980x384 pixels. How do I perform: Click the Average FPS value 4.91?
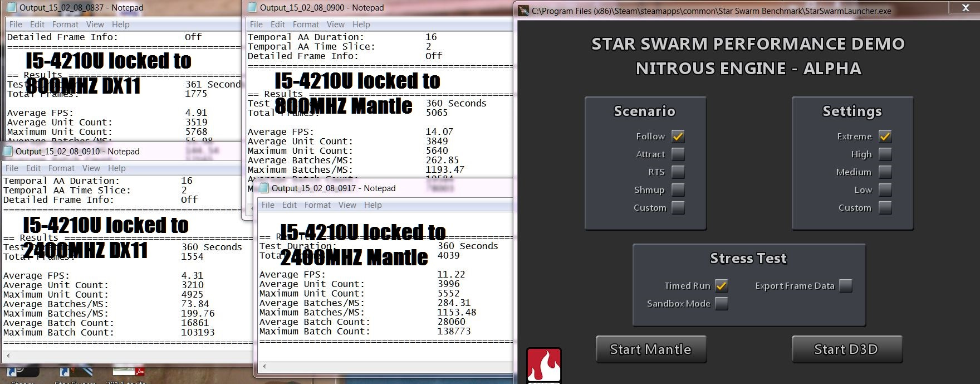click(196, 113)
